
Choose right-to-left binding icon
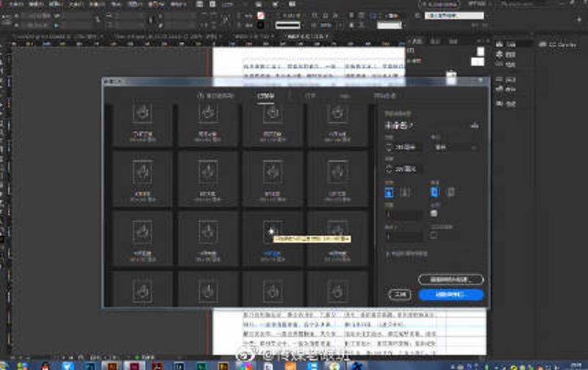tap(450, 192)
